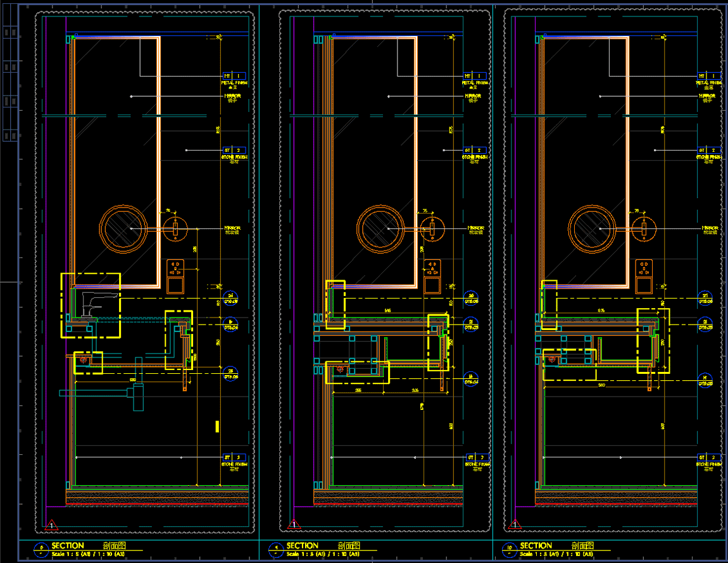Click the section number bubble of left title
Image resolution: width=728 pixels, height=563 pixels.
coord(42,548)
